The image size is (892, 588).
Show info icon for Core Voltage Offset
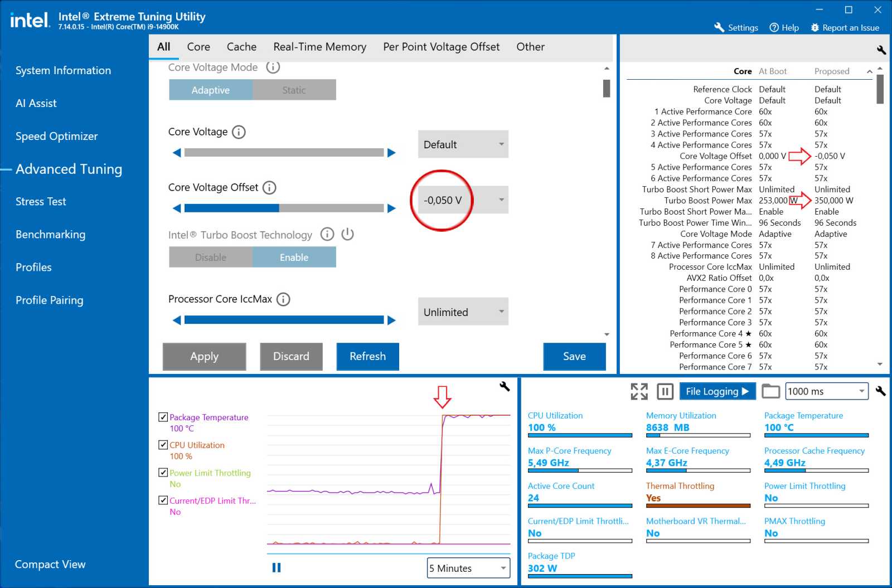click(269, 188)
